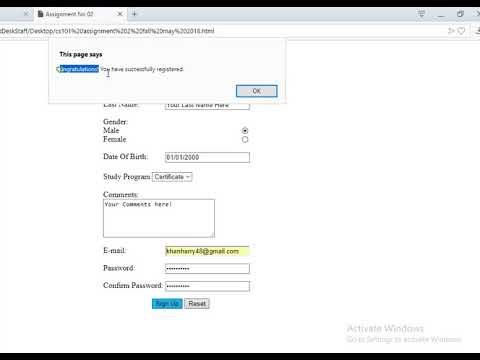Click the 'Date Of Birth:' label
The width and height of the screenshot is (480, 360).
[125, 157]
